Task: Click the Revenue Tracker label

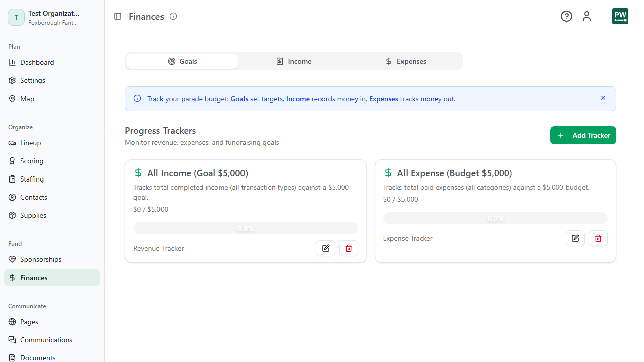Action: click(x=158, y=248)
